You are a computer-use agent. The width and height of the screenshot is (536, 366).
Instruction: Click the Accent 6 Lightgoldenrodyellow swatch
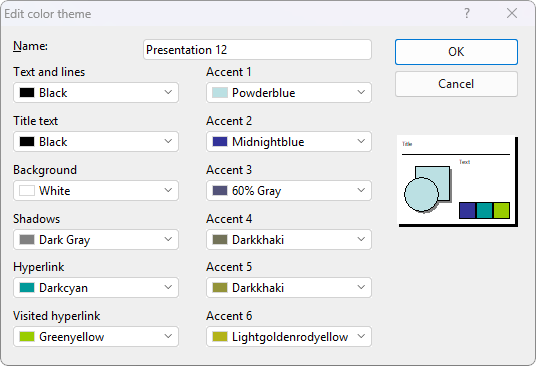point(220,337)
